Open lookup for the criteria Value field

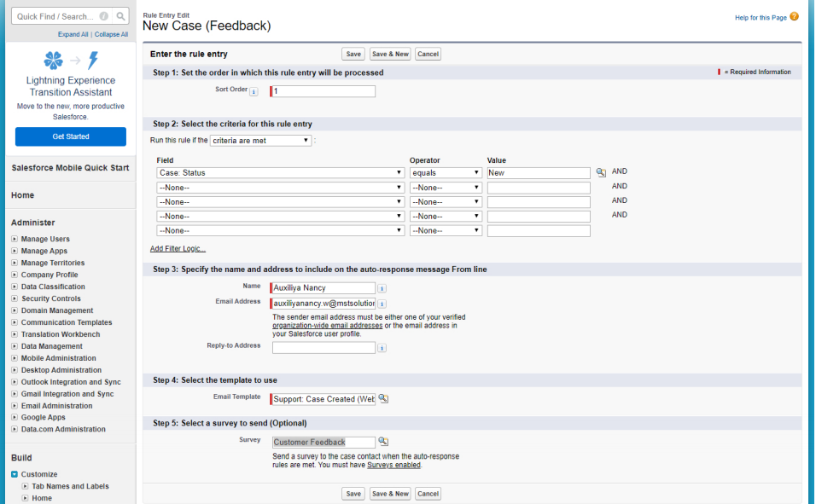[601, 171]
